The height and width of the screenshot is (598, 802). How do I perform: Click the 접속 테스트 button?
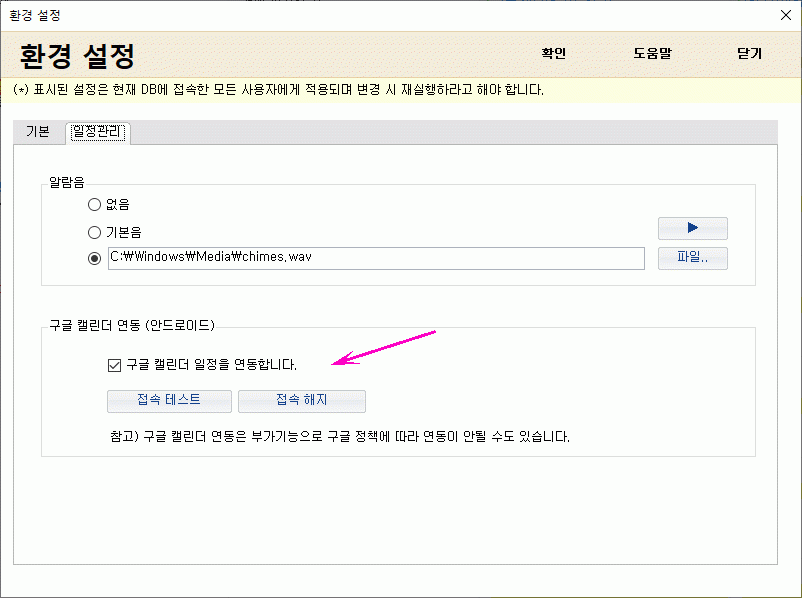pyautogui.click(x=169, y=401)
